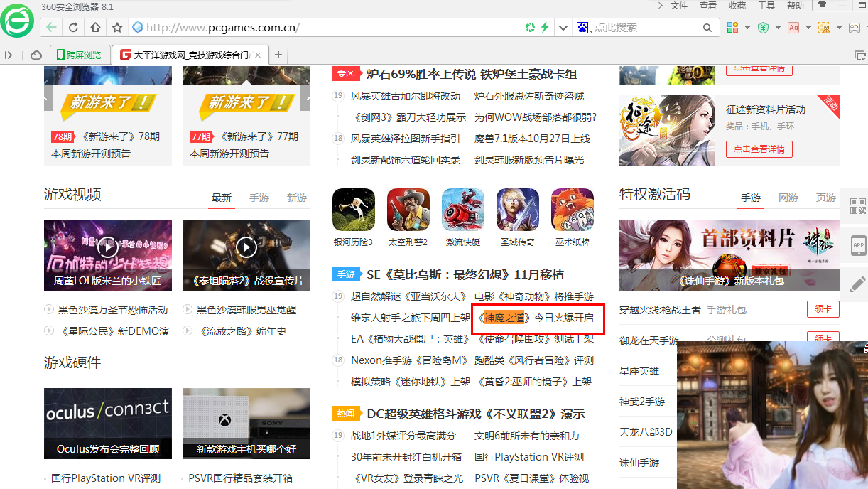This screenshot has width=868, height=489.
Task: Go back with the browser back arrow
Action: (52, 28)
